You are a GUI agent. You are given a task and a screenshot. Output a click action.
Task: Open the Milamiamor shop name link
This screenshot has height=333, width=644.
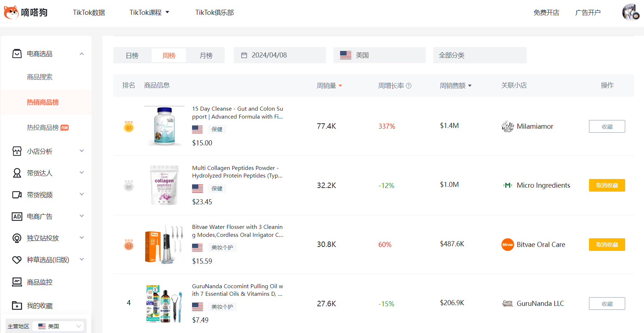point(535,126)
